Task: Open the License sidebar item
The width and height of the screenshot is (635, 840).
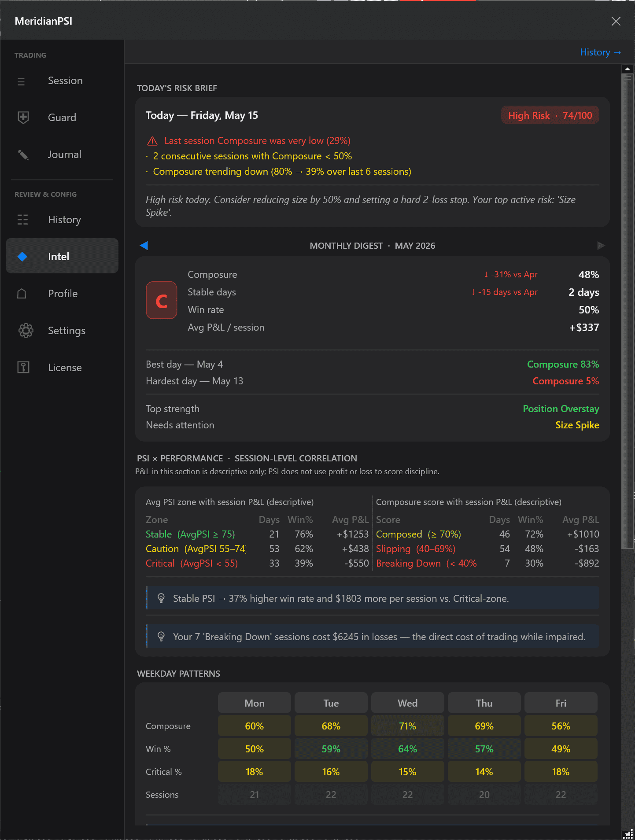Action: (62, 368)
